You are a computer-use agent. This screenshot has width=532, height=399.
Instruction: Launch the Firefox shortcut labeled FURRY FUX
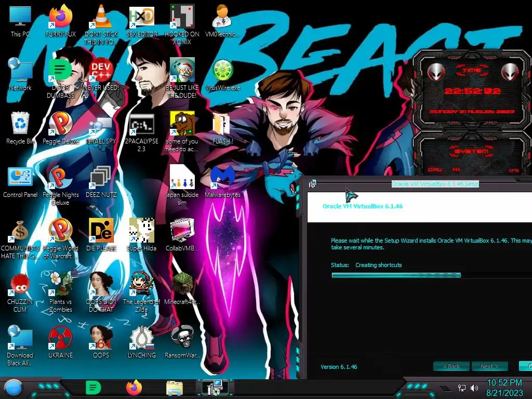(60, 20)
